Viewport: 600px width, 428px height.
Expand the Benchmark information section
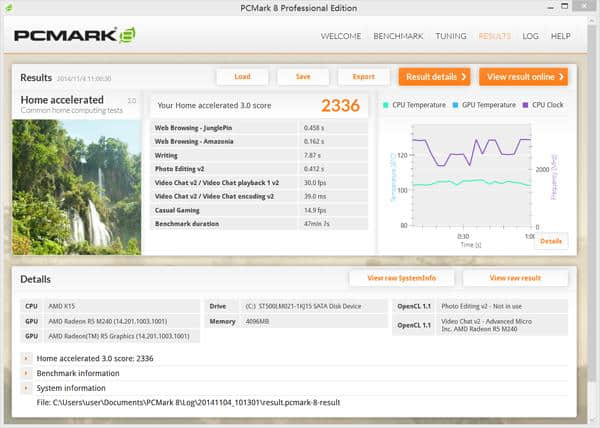click(x=26, y=373)
